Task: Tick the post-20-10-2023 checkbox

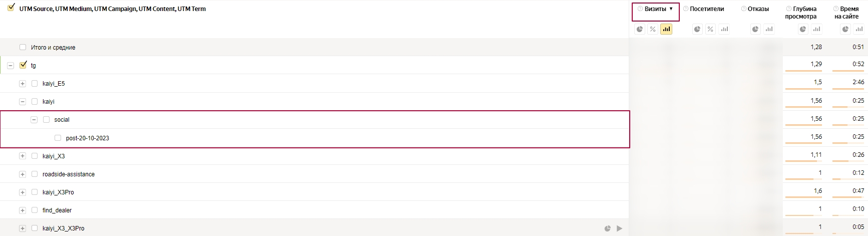Action: tap(58, 138)
